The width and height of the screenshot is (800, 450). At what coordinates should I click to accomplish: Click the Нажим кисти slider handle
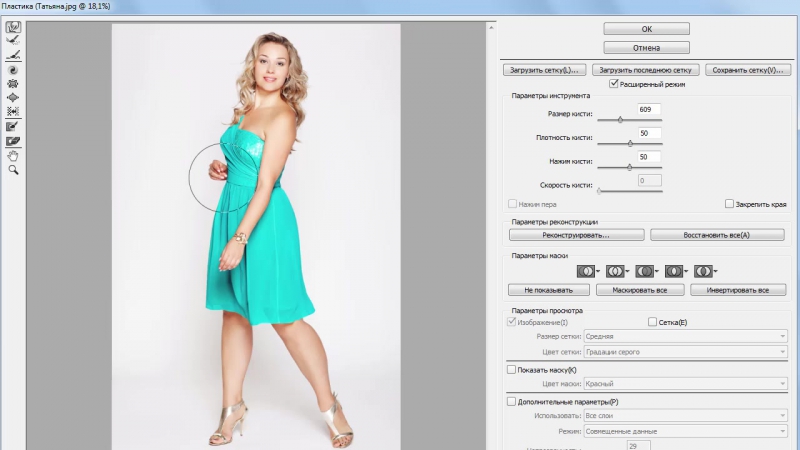[630, 167]
